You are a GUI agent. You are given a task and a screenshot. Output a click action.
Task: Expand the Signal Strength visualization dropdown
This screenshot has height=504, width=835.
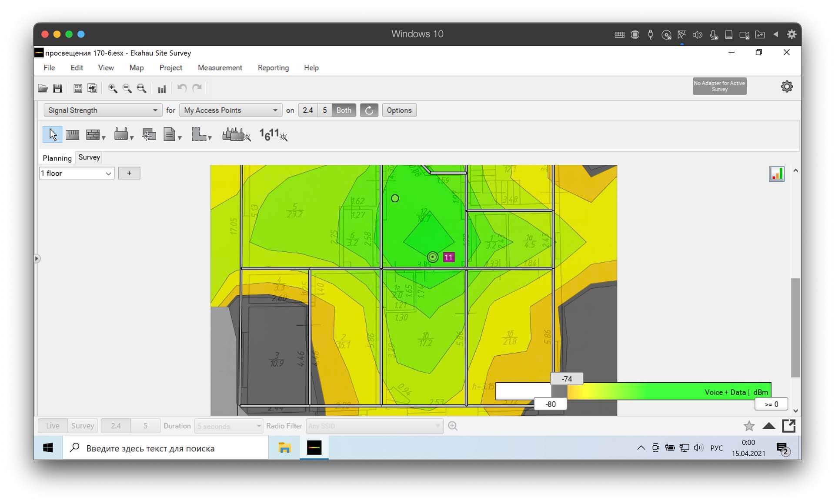103,110
